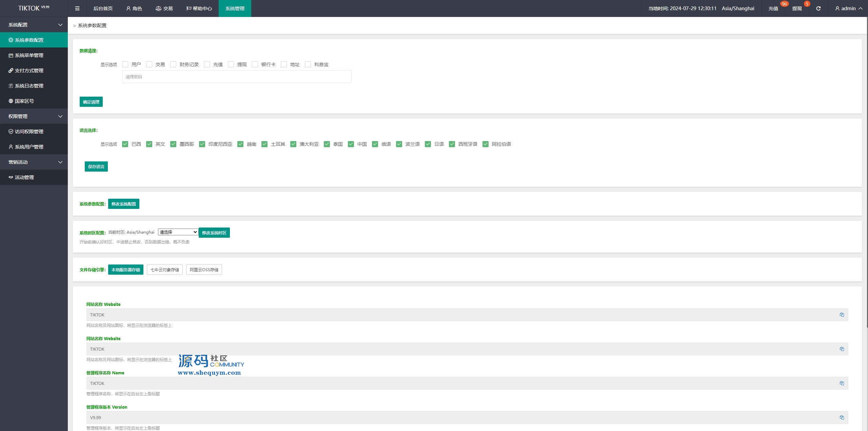Click the copy icon in second 网站名称 field
Viewport: 868px width, 431px height.
(x=842, y=349)
